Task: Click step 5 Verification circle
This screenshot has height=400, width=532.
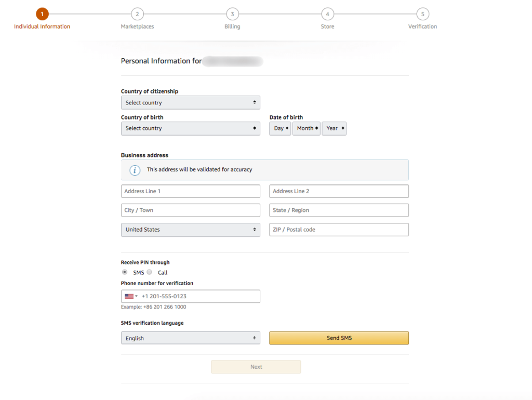Action: tap(422, 14)
